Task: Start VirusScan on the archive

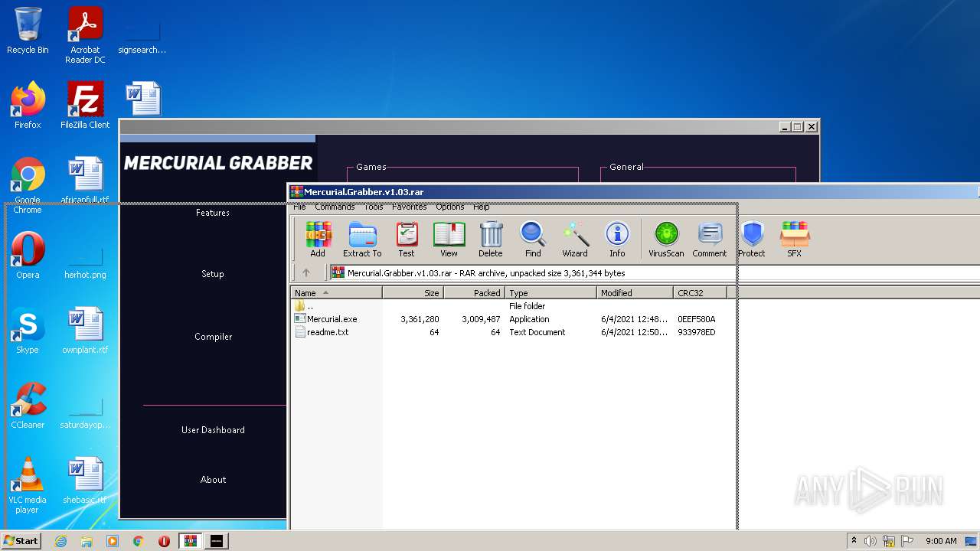Action: pos(666,240)
